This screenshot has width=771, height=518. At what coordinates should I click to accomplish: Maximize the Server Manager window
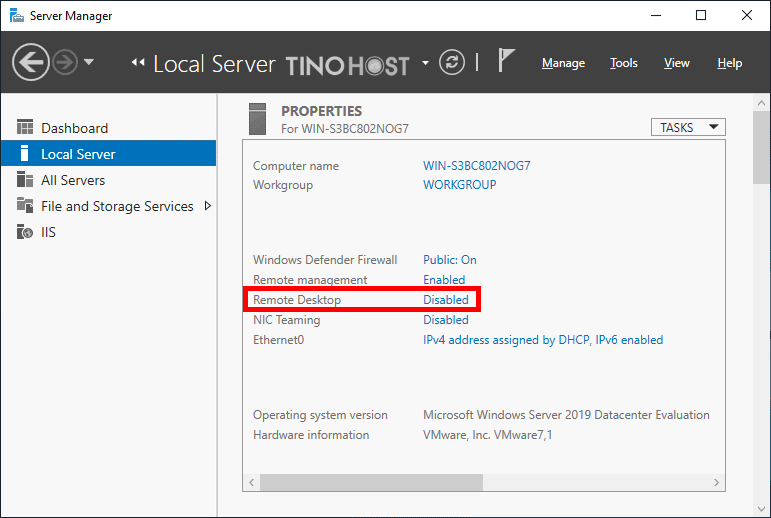click(x=701, y=15)
